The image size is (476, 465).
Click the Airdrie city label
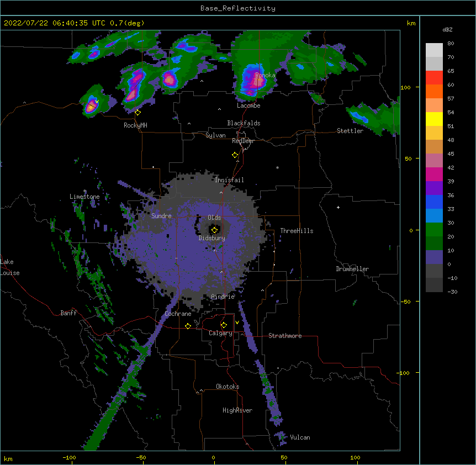click(x=223, y=297)
